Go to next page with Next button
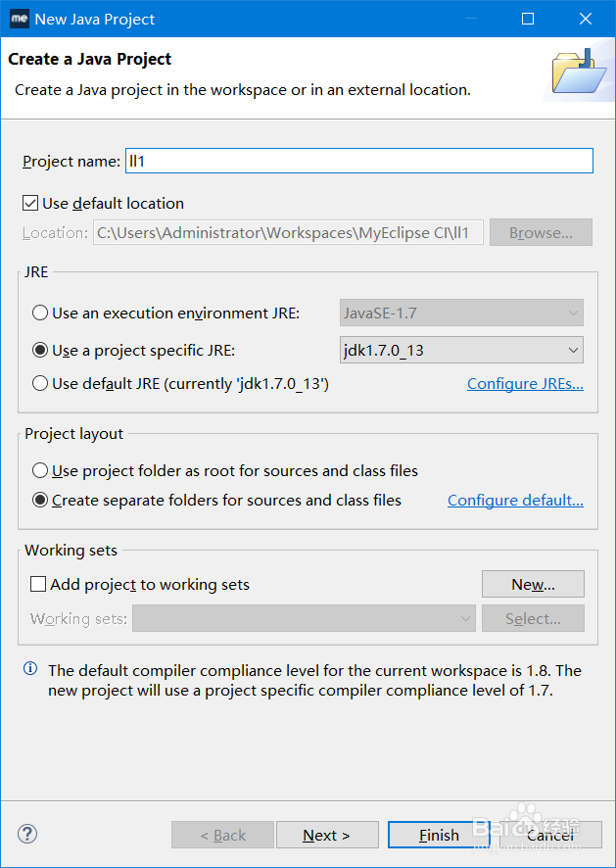Screen dimensions: 616x868 [x=327, y=835]
